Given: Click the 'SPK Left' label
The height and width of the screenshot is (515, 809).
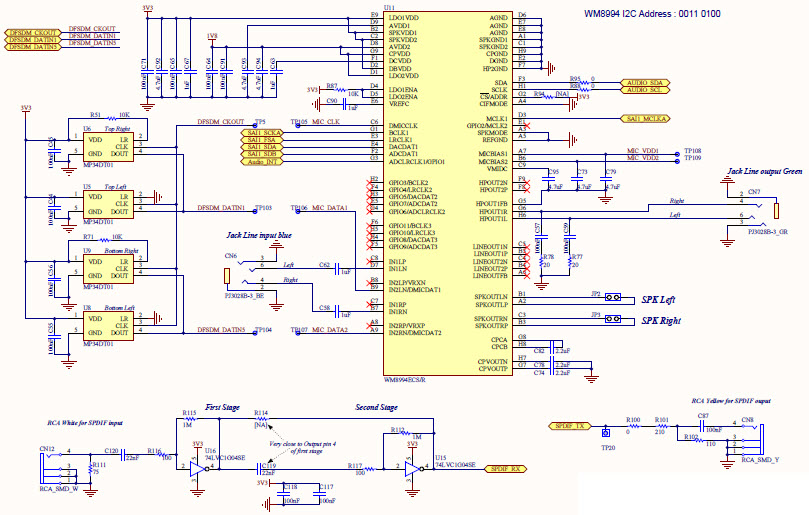Looking at the screenshot, I should coord(658,300).
